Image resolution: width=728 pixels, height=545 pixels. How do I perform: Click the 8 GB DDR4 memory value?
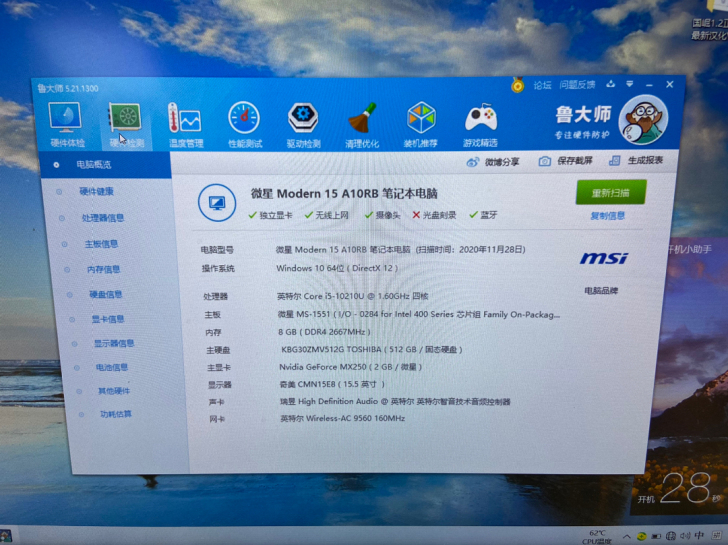(x=324, y=332)
